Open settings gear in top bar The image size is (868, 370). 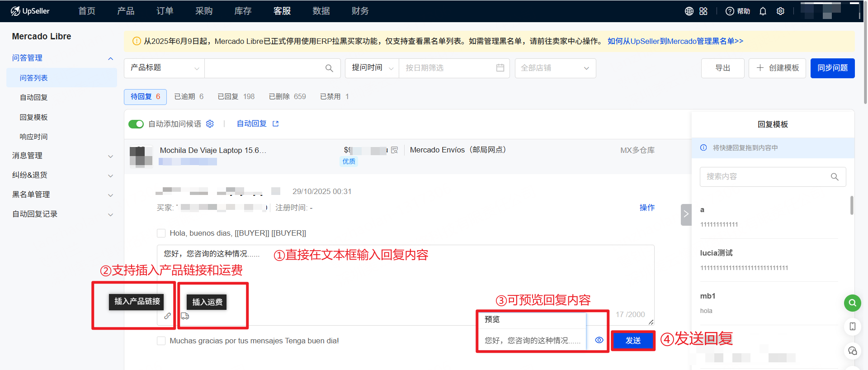(x=780, y=11)
